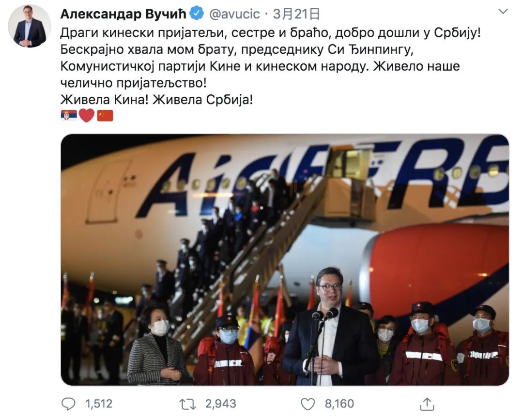The width and height of the screenshot is (523, 420).
Task: Click the red heart emoji in the tweet
Action: (x=87, y=116)
